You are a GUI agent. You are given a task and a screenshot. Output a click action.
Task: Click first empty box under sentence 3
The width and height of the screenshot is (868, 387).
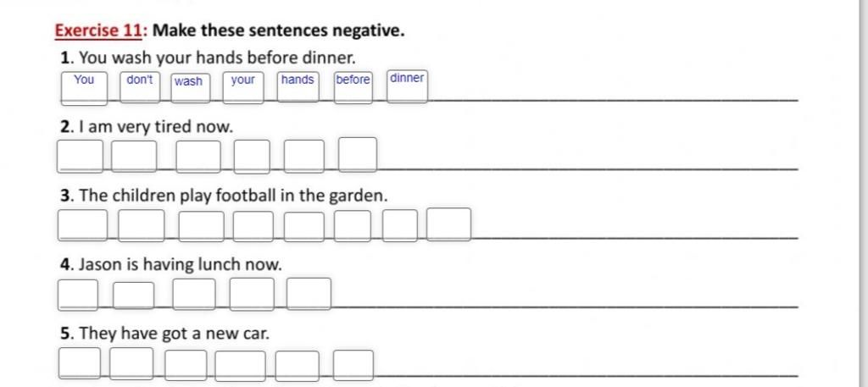pyautogui.click(x=83, y=225)
